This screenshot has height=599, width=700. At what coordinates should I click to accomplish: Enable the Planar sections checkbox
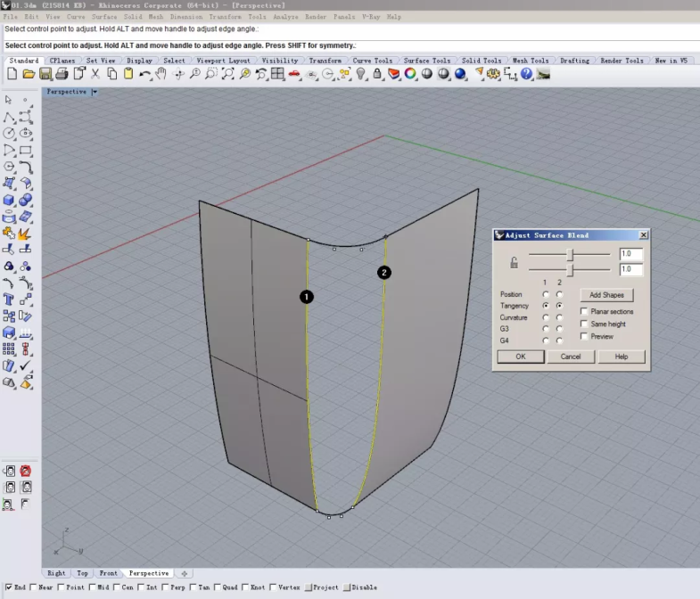click(x=584, y=312)
